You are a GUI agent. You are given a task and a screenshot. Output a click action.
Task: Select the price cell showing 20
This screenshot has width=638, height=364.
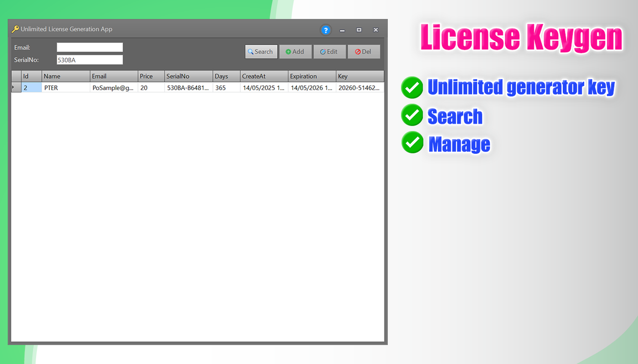(151, 87)
